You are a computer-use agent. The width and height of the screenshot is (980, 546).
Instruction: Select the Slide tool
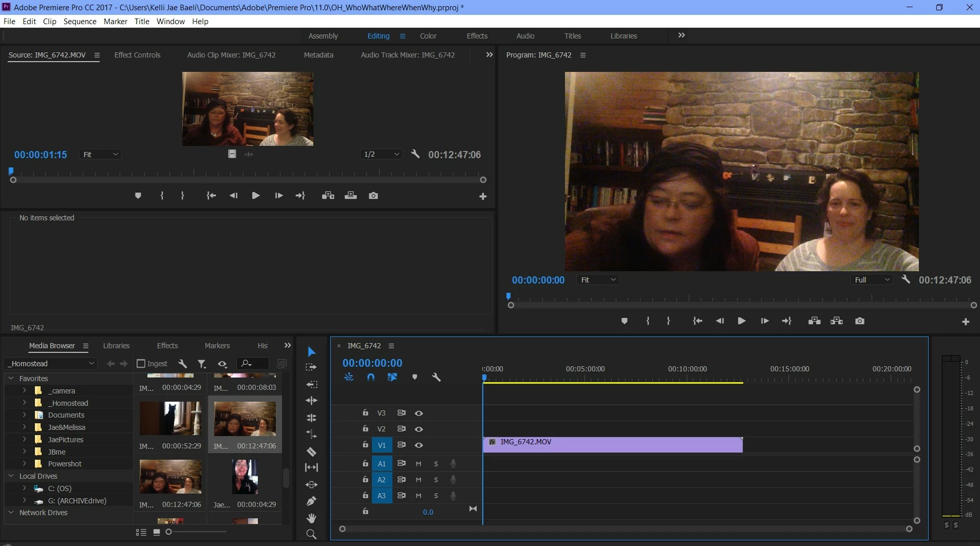[311, 484]
